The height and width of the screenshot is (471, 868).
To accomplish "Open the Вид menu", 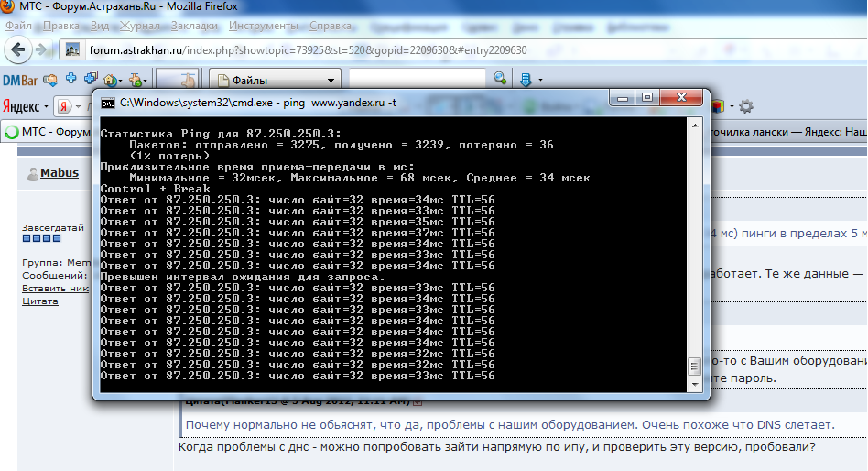I will [x=100, y=26].
